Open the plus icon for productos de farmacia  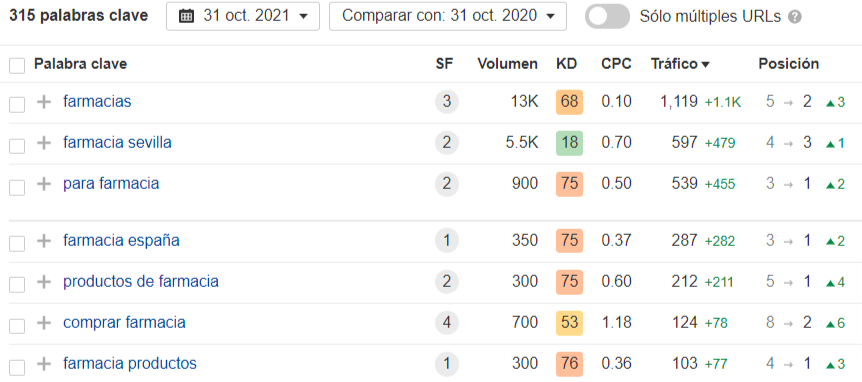43,282
